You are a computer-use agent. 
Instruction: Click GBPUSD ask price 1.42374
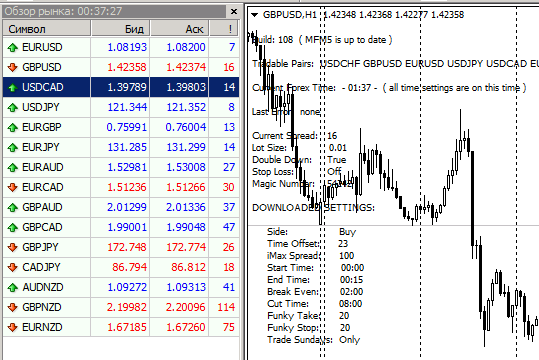[x=186, y=67]
